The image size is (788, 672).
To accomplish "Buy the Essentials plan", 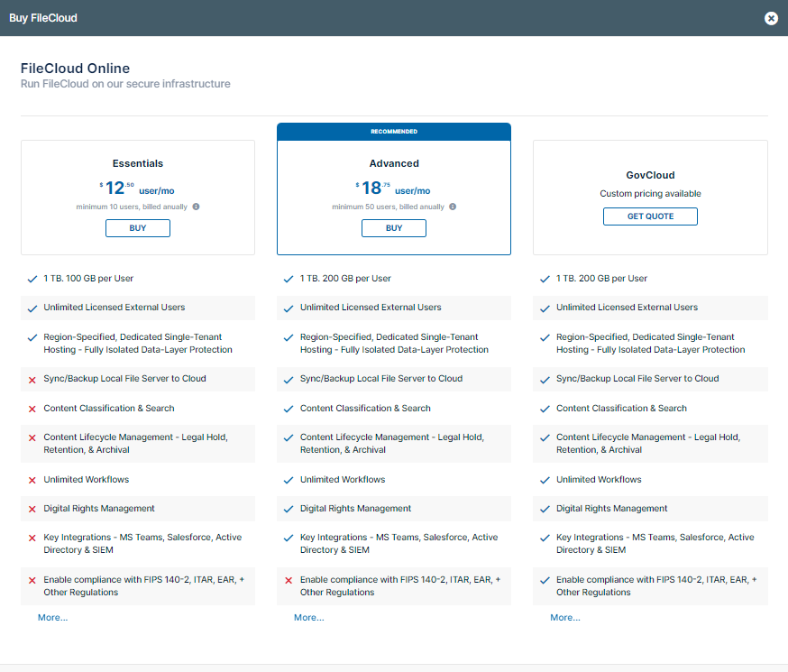I will 138,228.
